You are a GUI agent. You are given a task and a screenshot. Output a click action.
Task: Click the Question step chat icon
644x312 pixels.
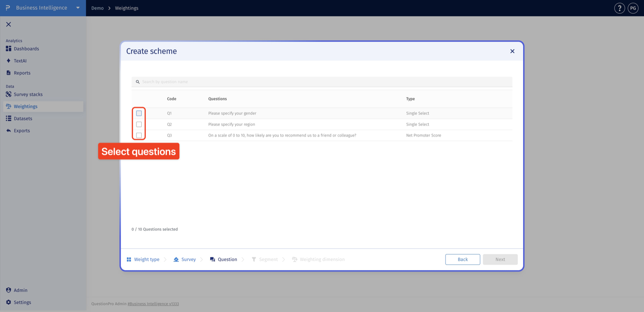pyautogui.click(x=213, y=260)
